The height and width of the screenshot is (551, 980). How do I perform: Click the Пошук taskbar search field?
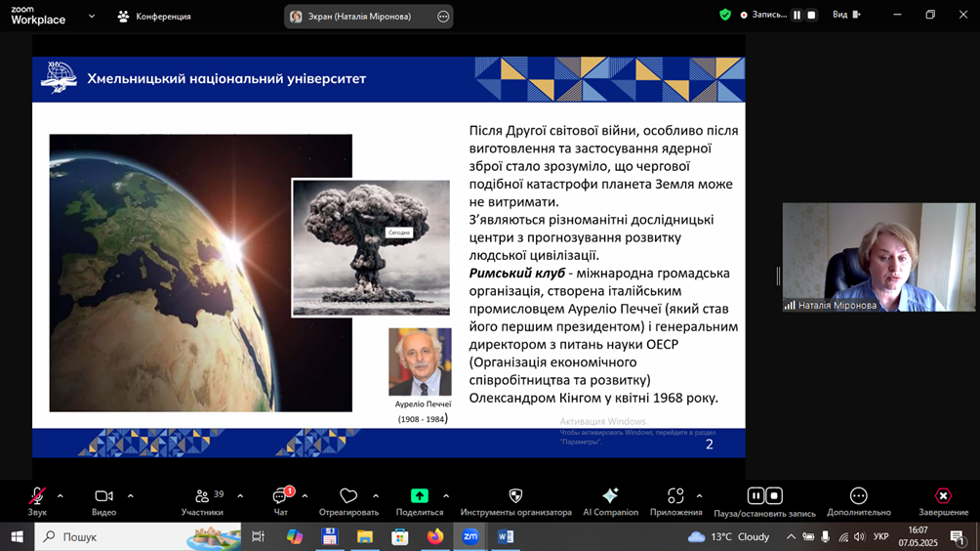138,536
